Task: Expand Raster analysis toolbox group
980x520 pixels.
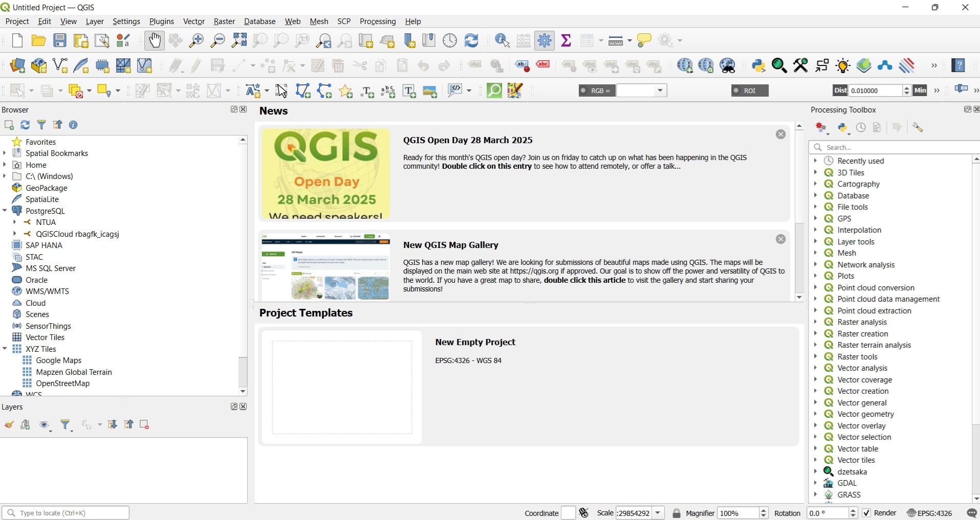Action: [x=815, y=322]
